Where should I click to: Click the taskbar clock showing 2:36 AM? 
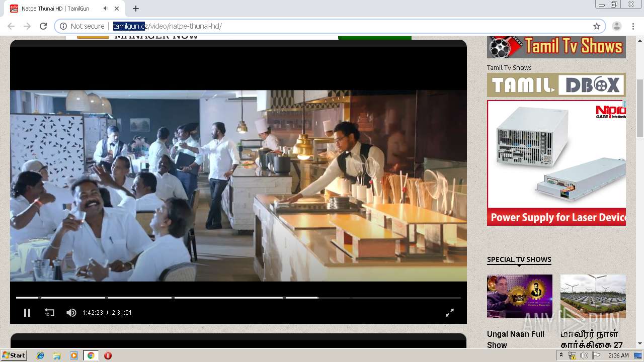click(x=618, y=355)
